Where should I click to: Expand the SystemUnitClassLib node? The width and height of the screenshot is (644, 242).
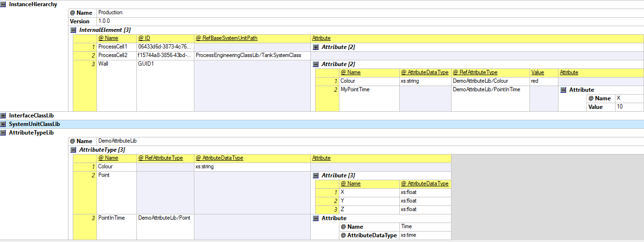[3, 124]
